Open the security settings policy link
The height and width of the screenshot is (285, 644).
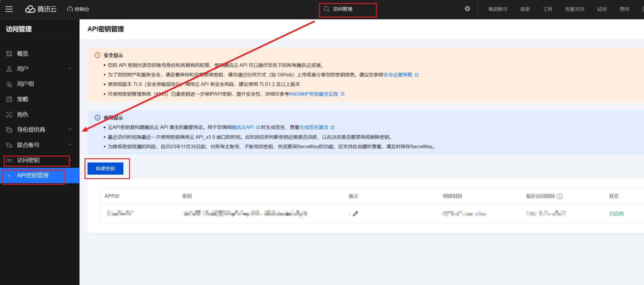click(398, 75)
